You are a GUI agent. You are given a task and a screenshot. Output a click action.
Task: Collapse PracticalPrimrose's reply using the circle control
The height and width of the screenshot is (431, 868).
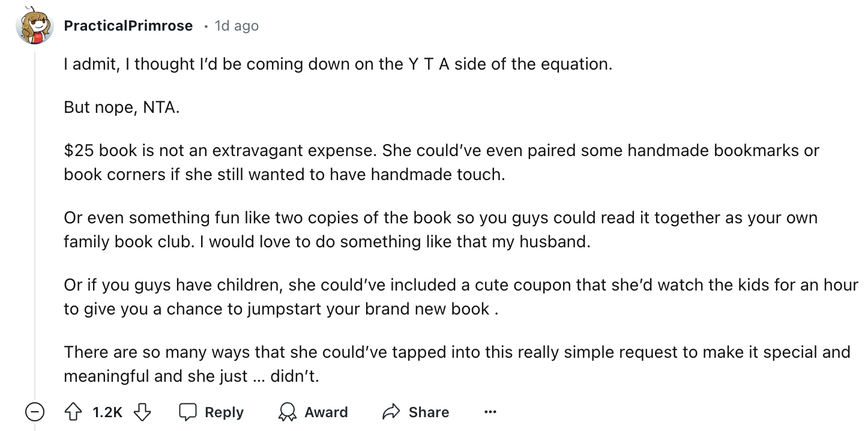pos(35,412)
